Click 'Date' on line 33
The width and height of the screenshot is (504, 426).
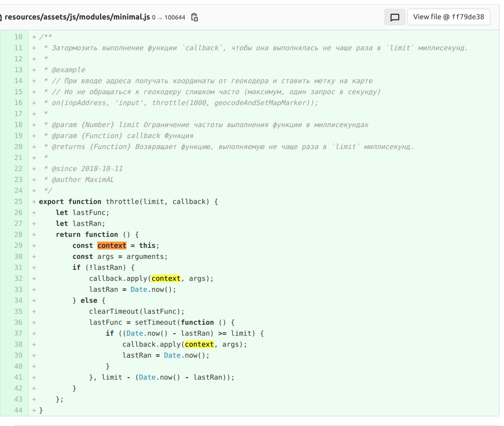tap(139, 290)
